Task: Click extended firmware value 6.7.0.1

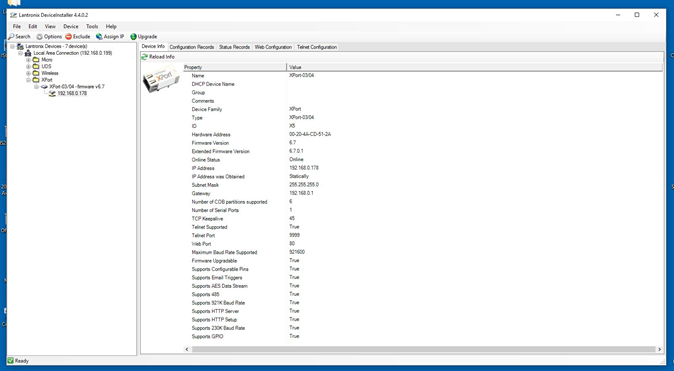Action: tap(296, 151)
